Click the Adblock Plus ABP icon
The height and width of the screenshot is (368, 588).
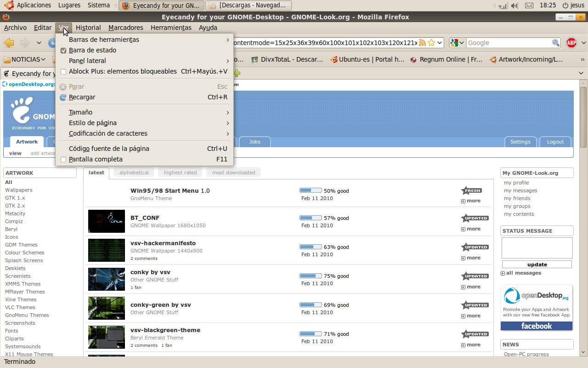[x=571, y=43]
